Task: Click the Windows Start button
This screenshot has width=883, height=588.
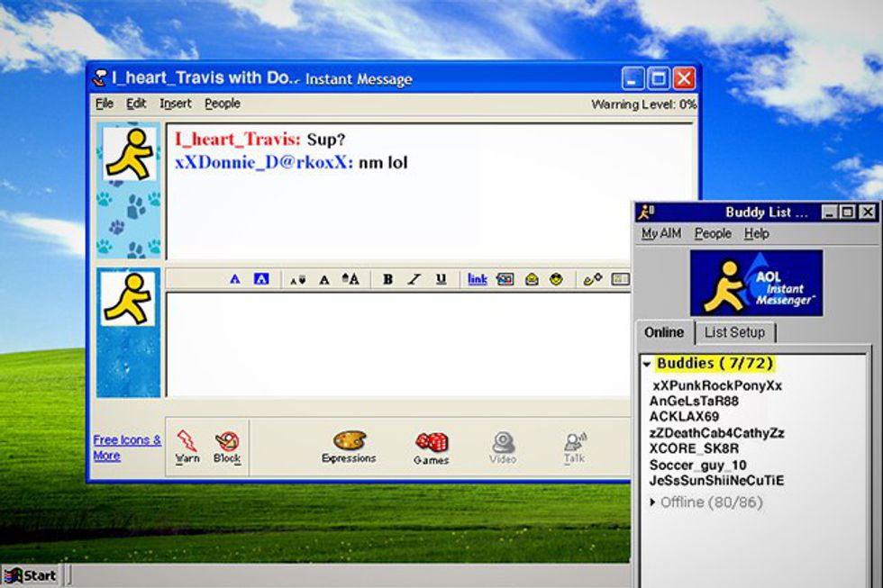Action: tap(30, 575)
